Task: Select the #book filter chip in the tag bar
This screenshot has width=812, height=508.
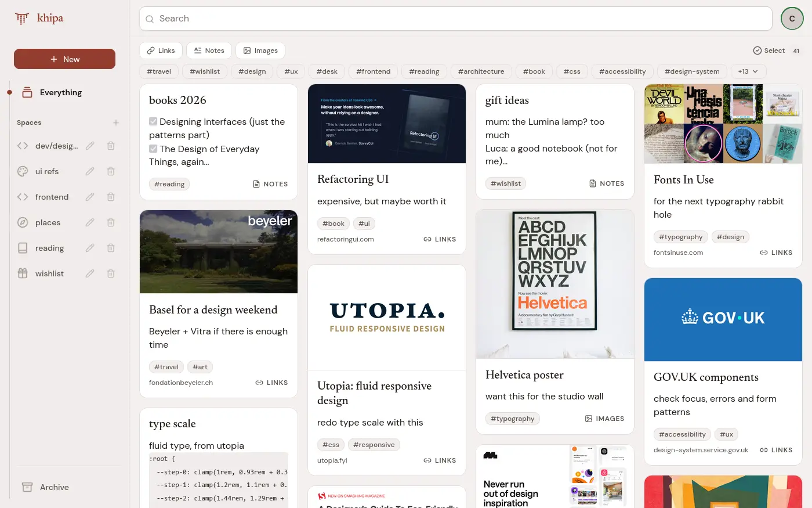Action: click(534, 71)
